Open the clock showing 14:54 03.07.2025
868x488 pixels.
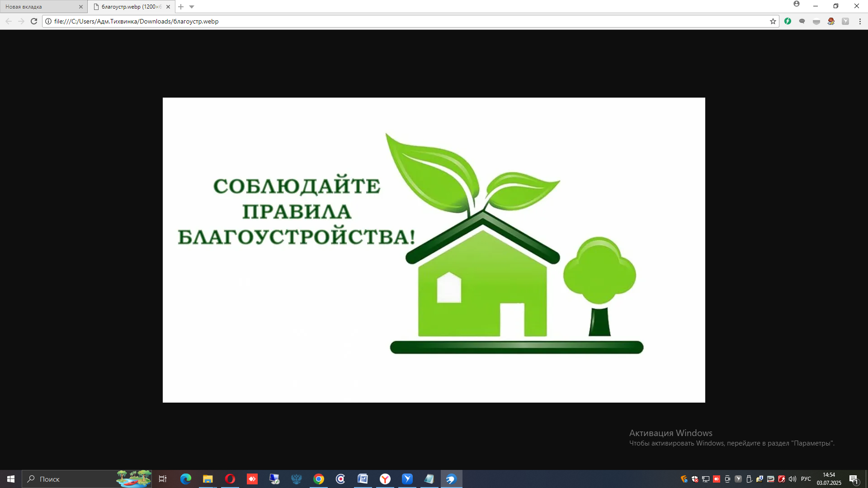click(829, 479)
